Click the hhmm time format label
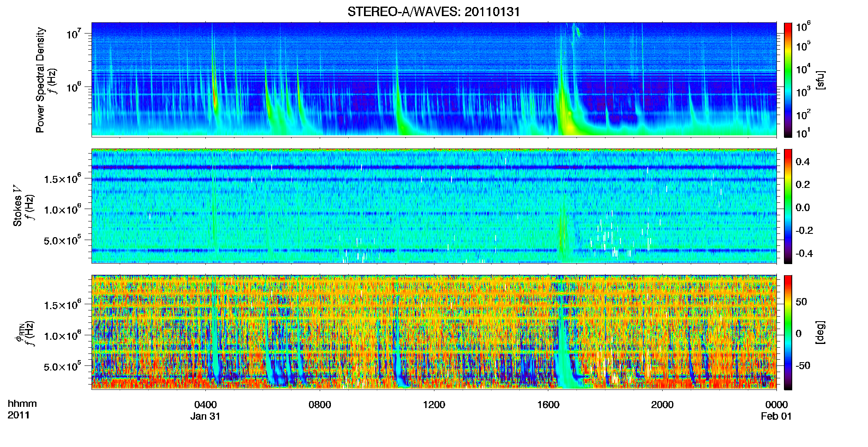This screenshot has height=447, width=868. click(x=22, y=404)
